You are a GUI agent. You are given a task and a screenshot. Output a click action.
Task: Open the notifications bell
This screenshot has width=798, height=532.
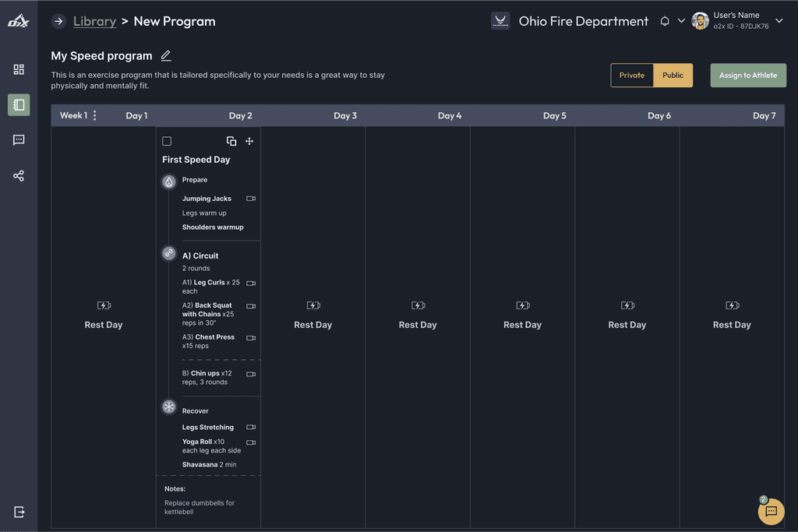tap(665, 21)
